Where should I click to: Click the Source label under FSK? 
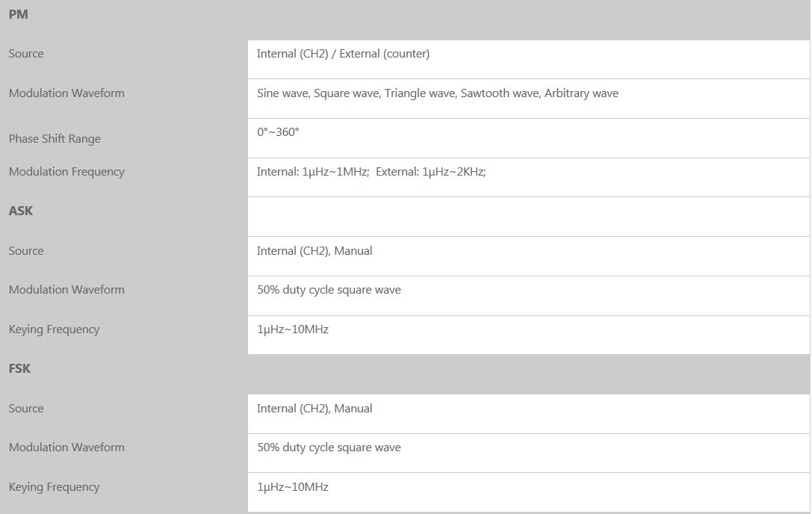point(26,409)
